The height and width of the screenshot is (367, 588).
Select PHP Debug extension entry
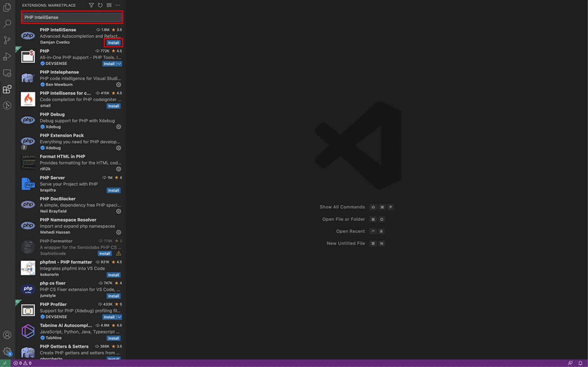(71, 120)
